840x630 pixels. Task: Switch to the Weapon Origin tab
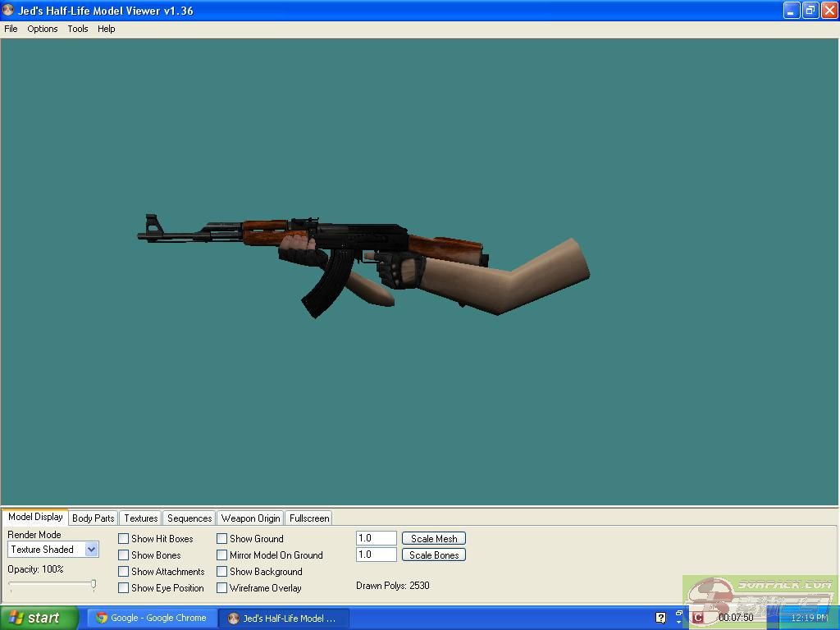(251, 518)
